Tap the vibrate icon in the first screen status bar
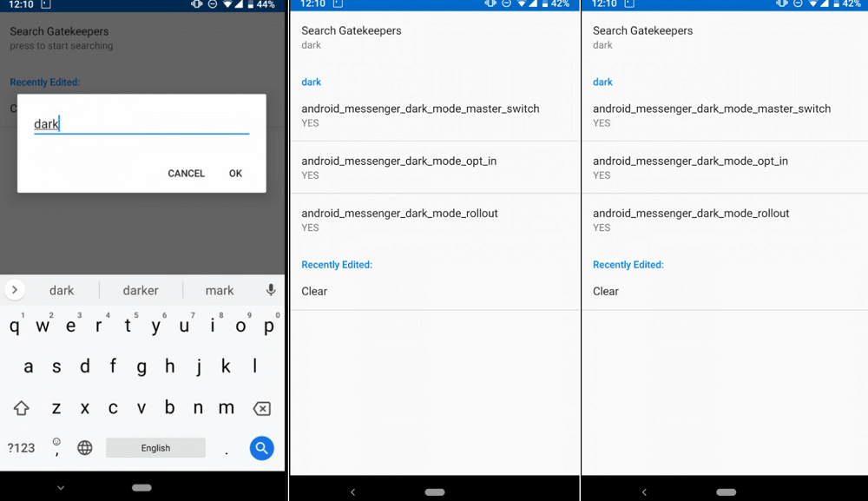 click(x=196, y=4)
